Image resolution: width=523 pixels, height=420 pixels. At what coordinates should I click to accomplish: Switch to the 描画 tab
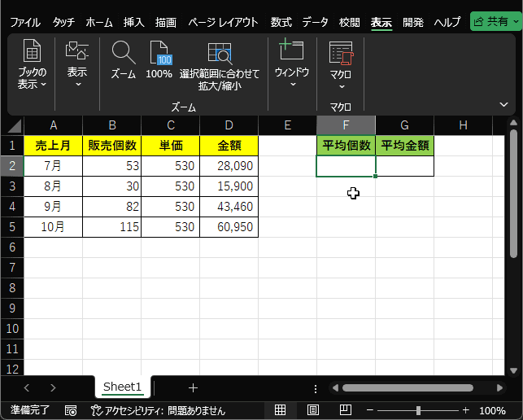(166, 22)
